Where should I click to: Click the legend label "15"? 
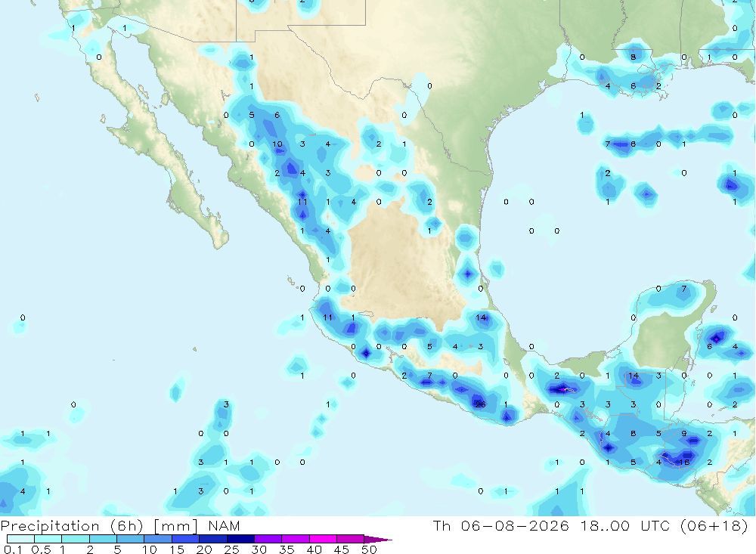[x=177, y=549]
